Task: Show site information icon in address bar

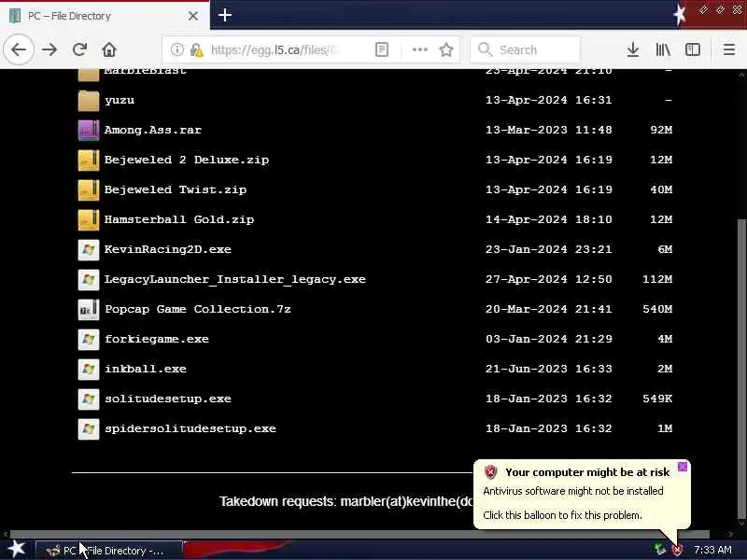Action: 177,49
